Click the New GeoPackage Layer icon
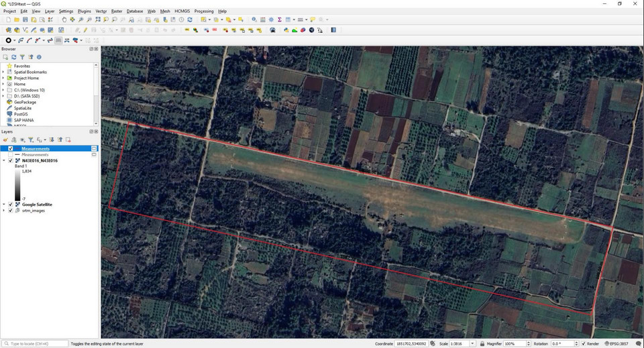Screen dimensions: 644x348 click(17, 30)
